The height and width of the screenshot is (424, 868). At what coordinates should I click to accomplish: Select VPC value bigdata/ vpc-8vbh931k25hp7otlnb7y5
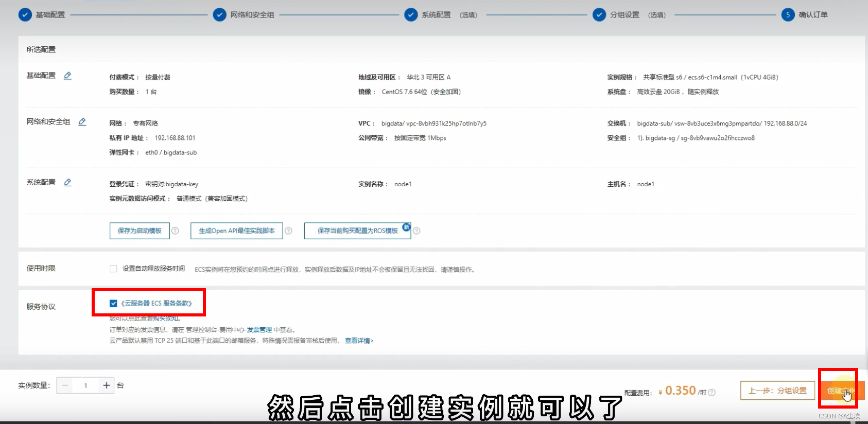coord(434,123)
